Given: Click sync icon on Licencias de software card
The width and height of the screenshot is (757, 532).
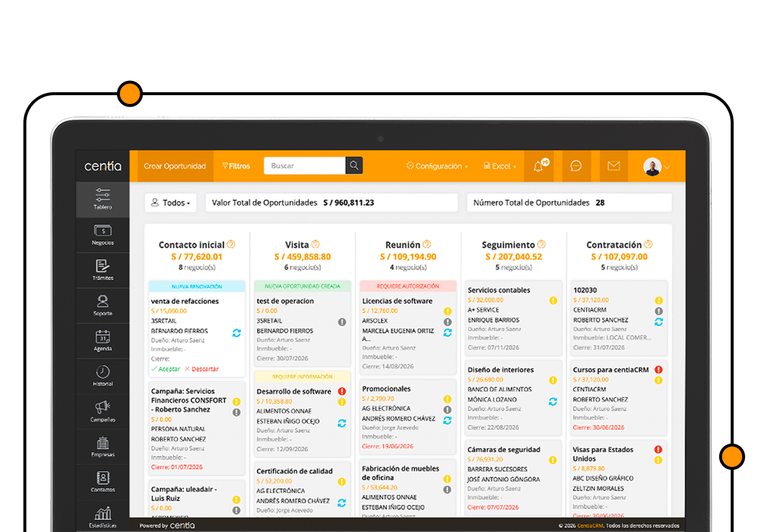Looking at the screenshot, I should coord(447,333).
